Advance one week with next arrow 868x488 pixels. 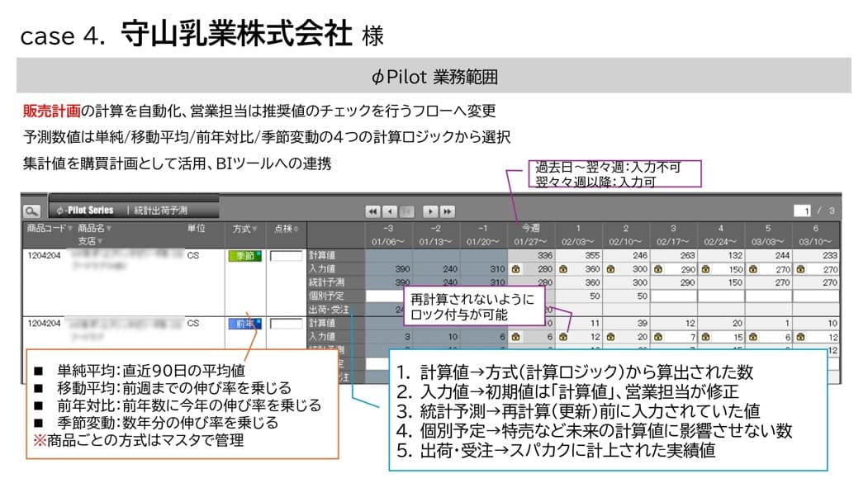point(429,211)
